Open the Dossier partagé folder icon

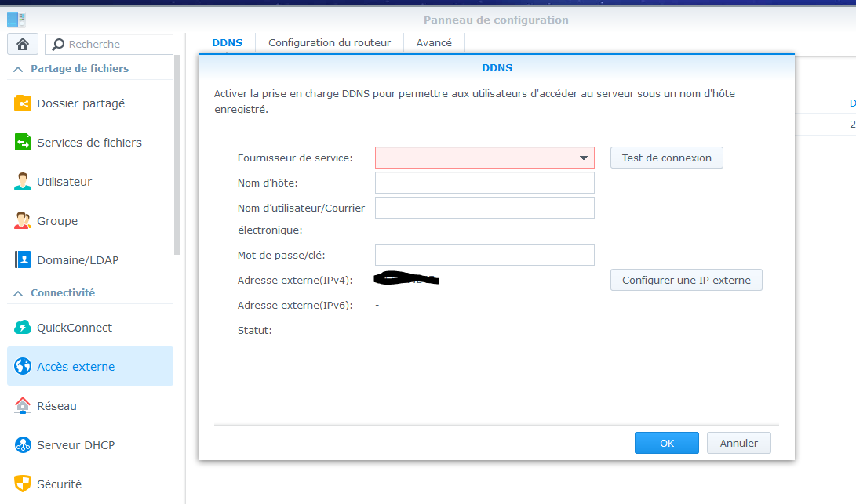pos(23,103)
